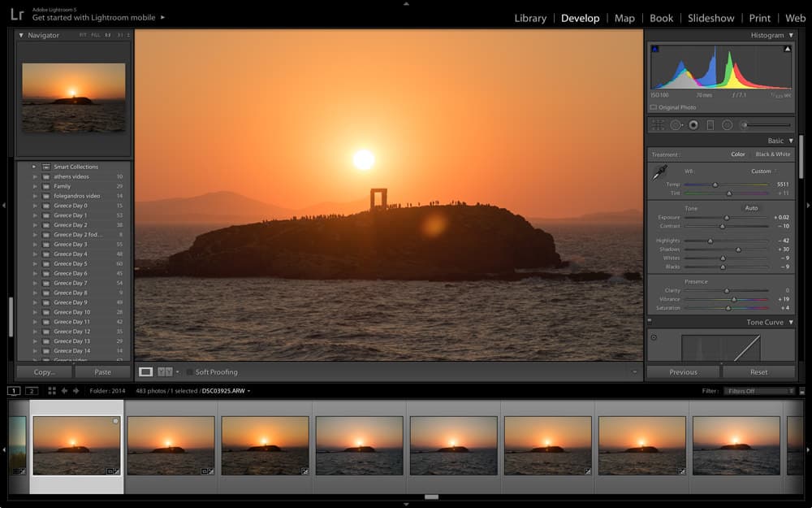
Task: Check the Original Photo box
Action: (654, 107)
